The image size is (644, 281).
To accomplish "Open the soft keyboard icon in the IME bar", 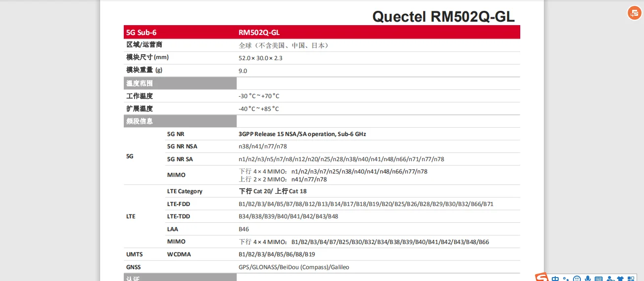I will point(599,279).
